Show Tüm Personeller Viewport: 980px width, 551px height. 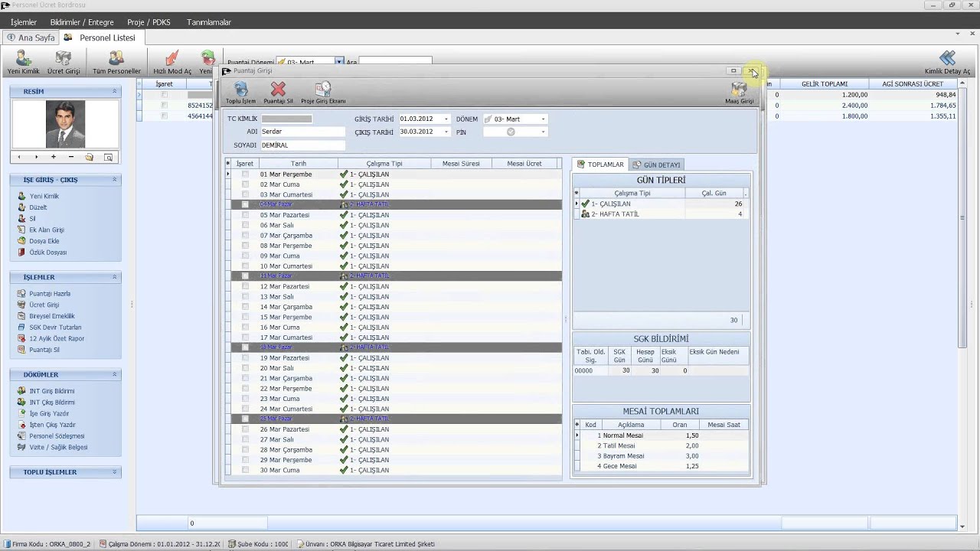click(116, 63)
